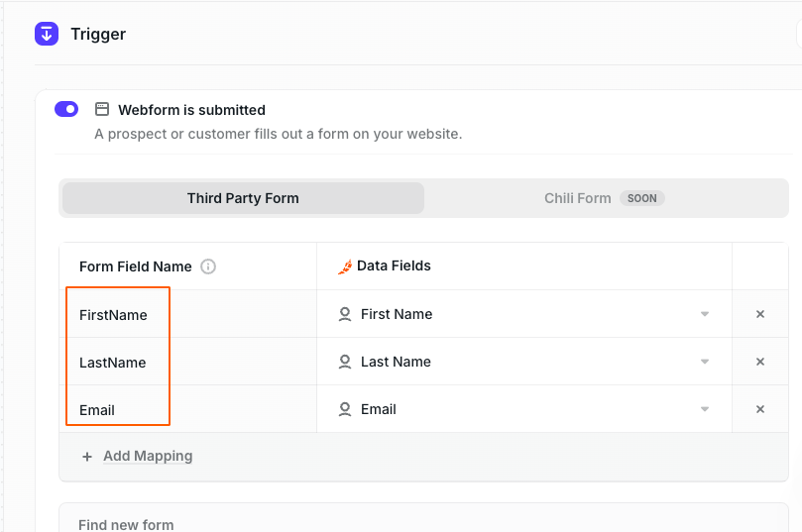The width and height of the screenshot is (802, 532).
Task: Select the Third Party Form tab
Action: click(x=243, y=198)
